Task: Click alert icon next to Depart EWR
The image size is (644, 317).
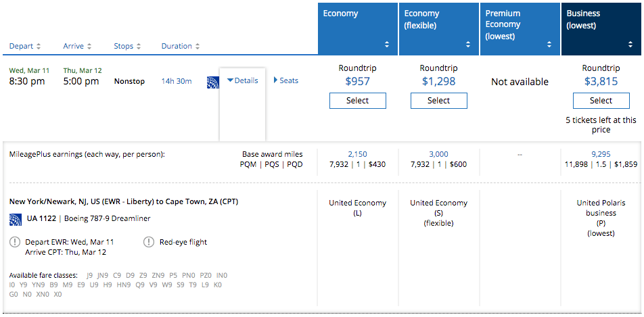Action: [16, 242]
